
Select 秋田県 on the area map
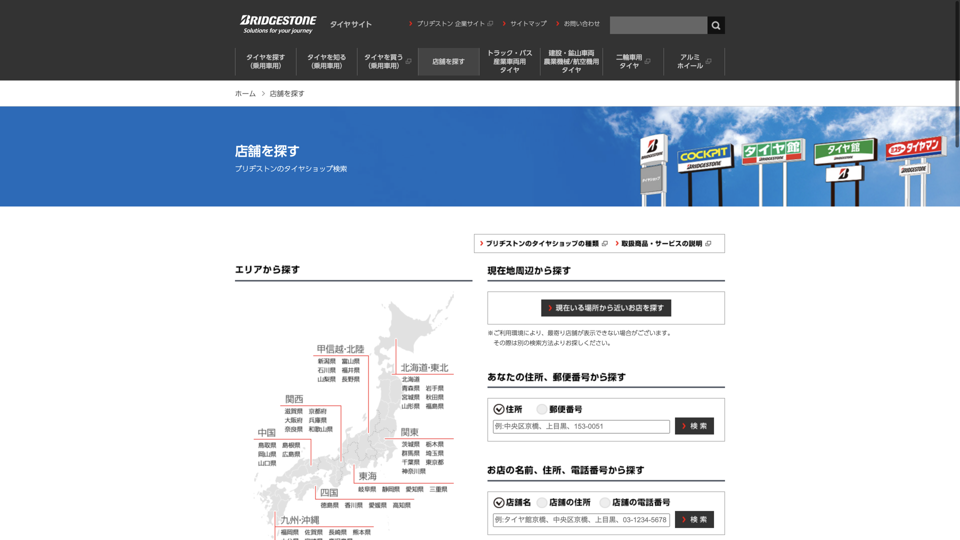[435, 397]
